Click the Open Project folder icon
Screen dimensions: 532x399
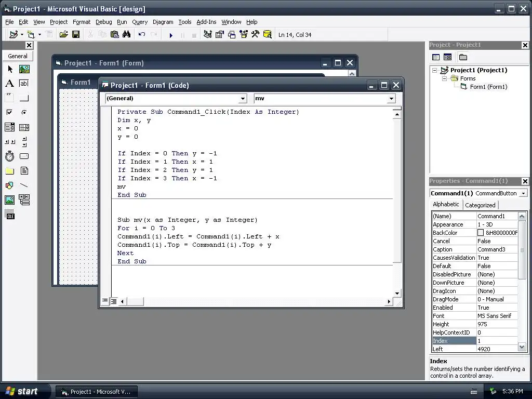click(x=63, y=35)
